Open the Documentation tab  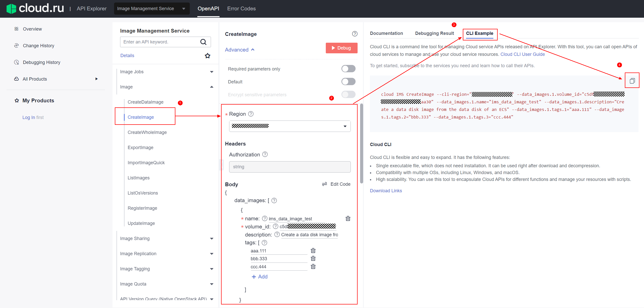[386, 33]
